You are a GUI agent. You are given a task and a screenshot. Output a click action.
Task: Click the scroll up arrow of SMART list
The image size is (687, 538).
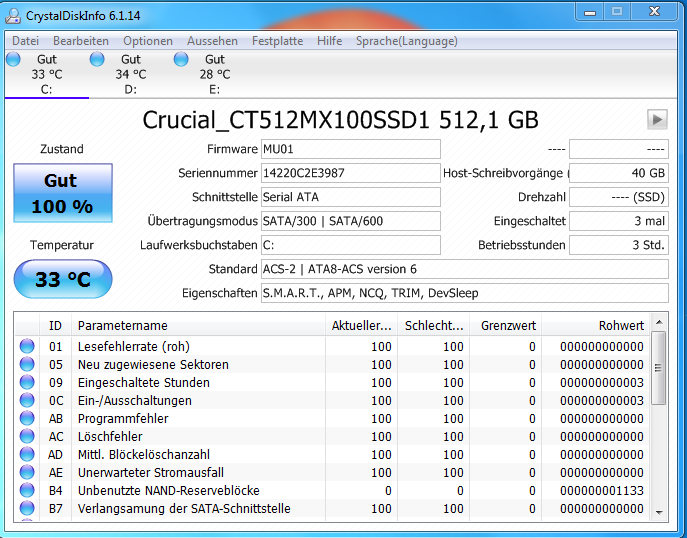point(659,322)
